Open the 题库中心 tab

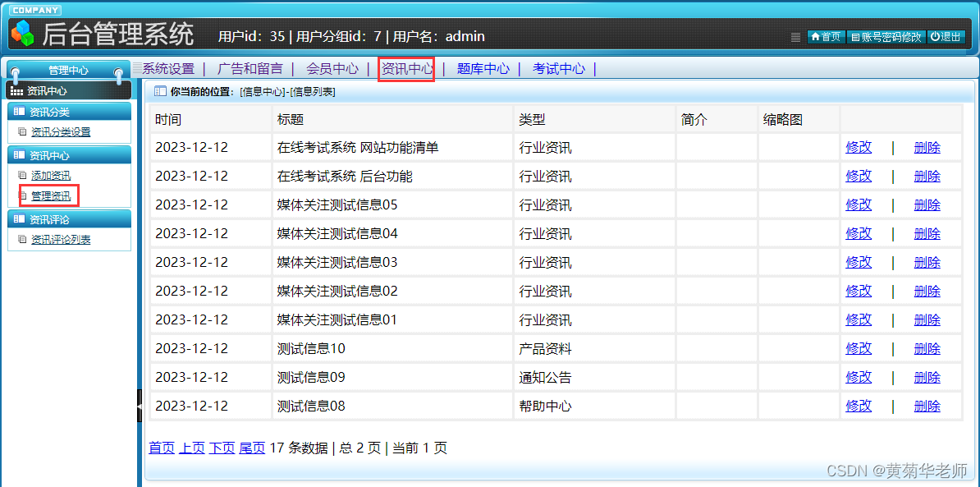(x=483, y=69)
